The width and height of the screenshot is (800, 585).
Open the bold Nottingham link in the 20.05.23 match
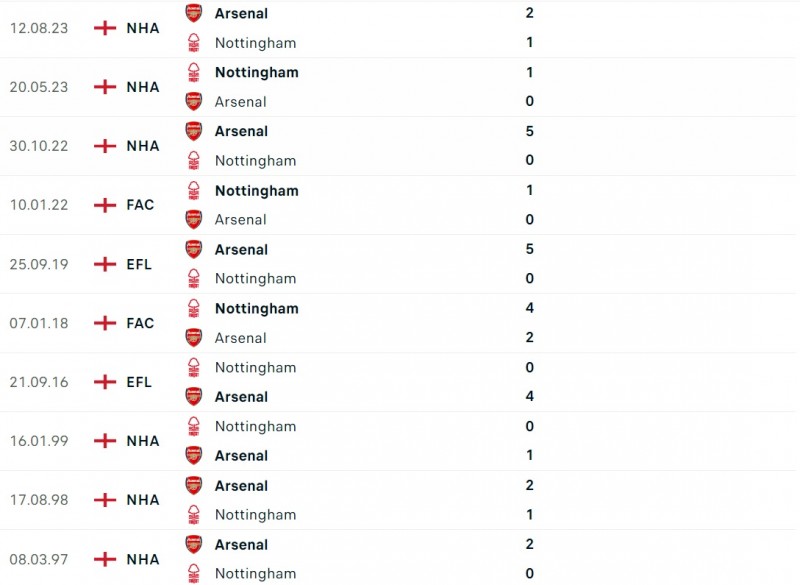coord(256,72)
